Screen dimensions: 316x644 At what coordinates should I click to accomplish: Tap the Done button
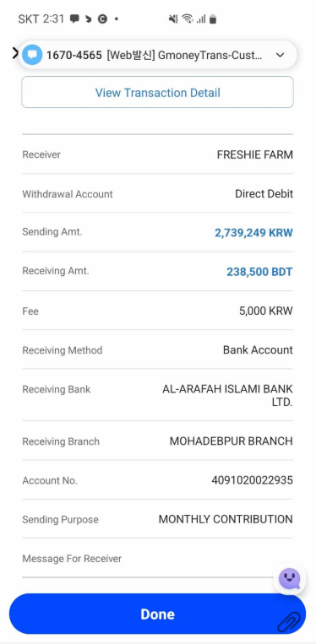(x=157, y=614)
